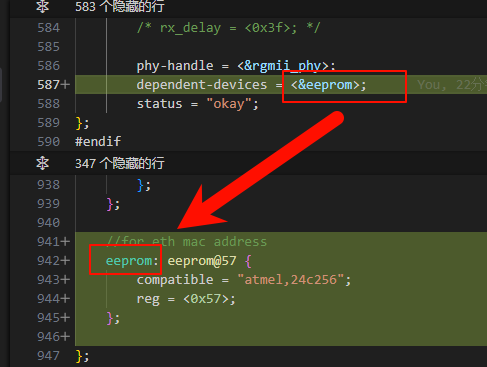
Task: Click the reg property name
Action: [148, 299]
